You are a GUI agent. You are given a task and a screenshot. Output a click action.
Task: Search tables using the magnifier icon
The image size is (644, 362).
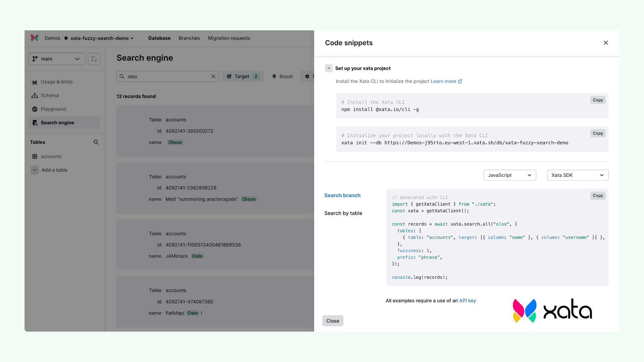click(96, 142)
